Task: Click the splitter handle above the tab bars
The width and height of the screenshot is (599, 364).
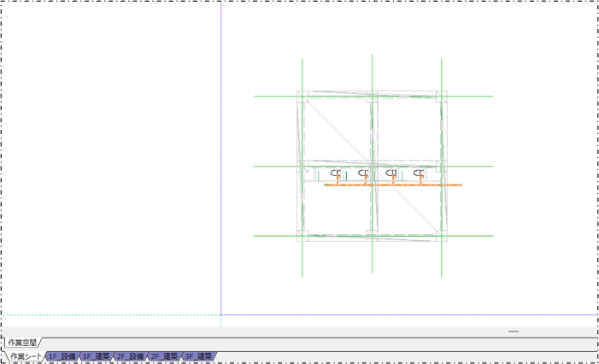Action: (513, 331)
